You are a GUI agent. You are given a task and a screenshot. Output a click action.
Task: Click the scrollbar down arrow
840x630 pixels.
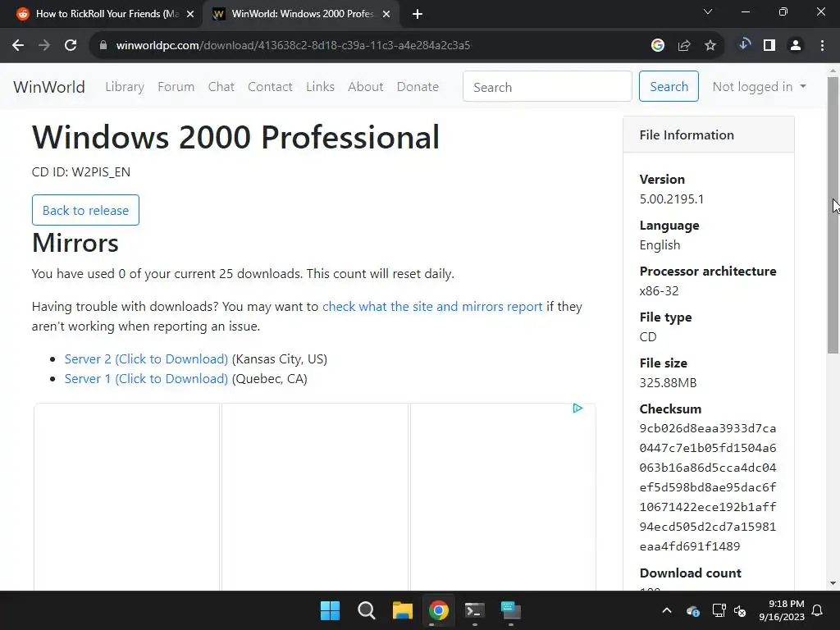click(833, 583)
